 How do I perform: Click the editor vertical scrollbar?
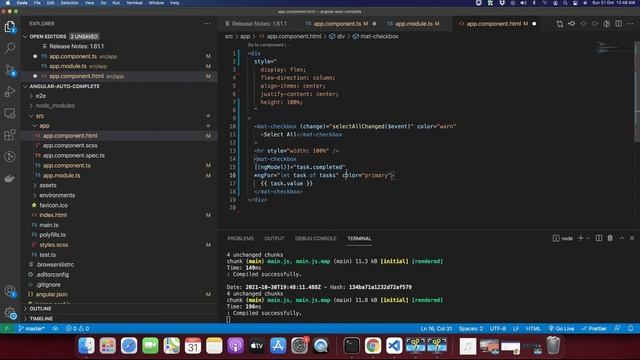(637, 92)
